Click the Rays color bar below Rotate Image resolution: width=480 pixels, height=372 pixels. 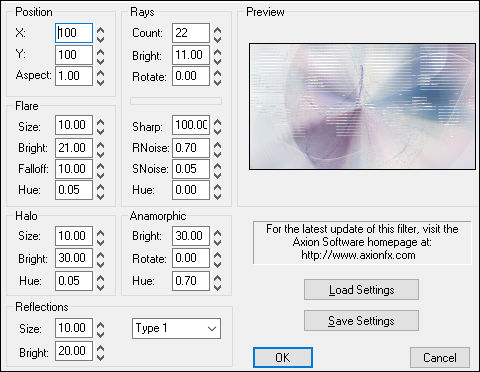click(176, 101)
